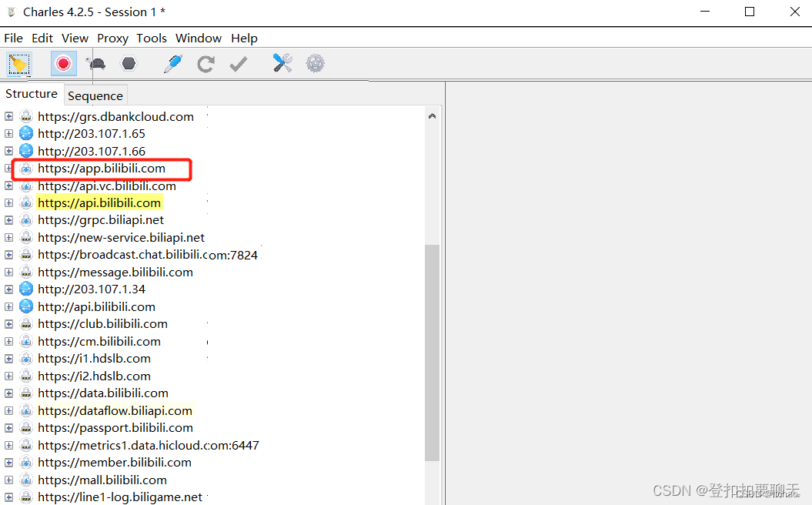The height and width of the screenshot is (505, 812).
Task: Toggle the red Record button
Action: click(x=64, y=64)
